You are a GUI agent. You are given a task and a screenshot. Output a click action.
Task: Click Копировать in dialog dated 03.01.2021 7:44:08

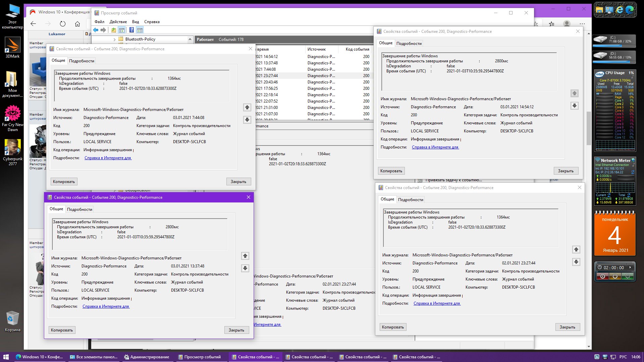pyautogui.click(x=64, y=182)
